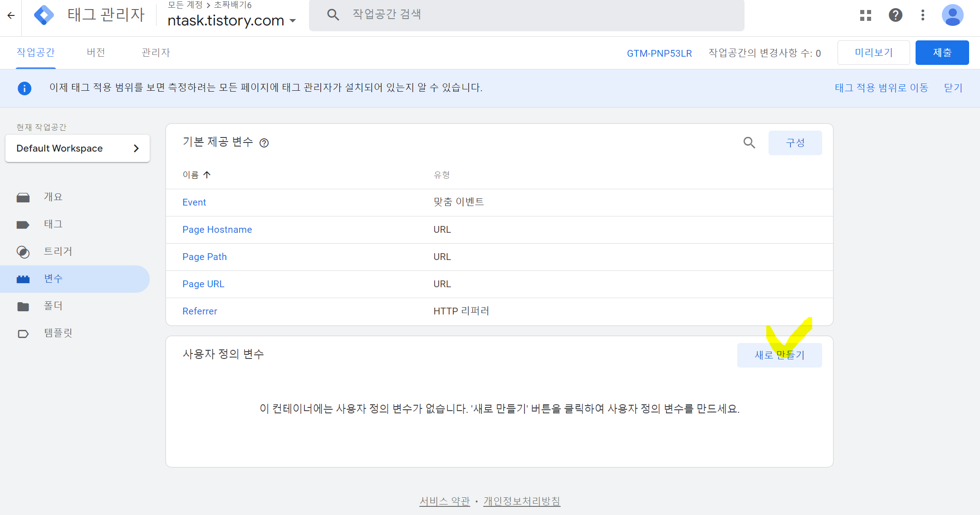Click the user account avatar
This screenshot has height=515, width=980.
952,15
